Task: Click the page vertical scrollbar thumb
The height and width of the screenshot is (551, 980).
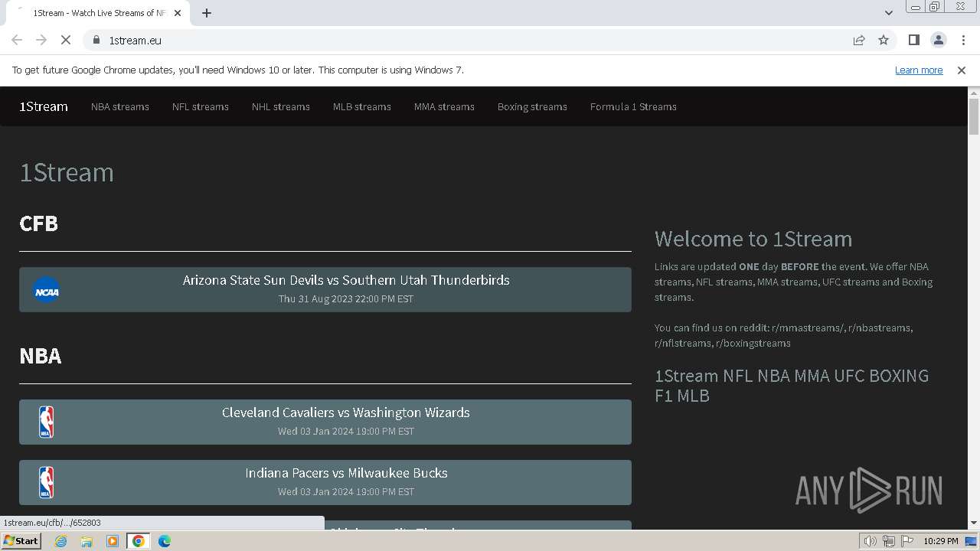Action: point(974,116)
